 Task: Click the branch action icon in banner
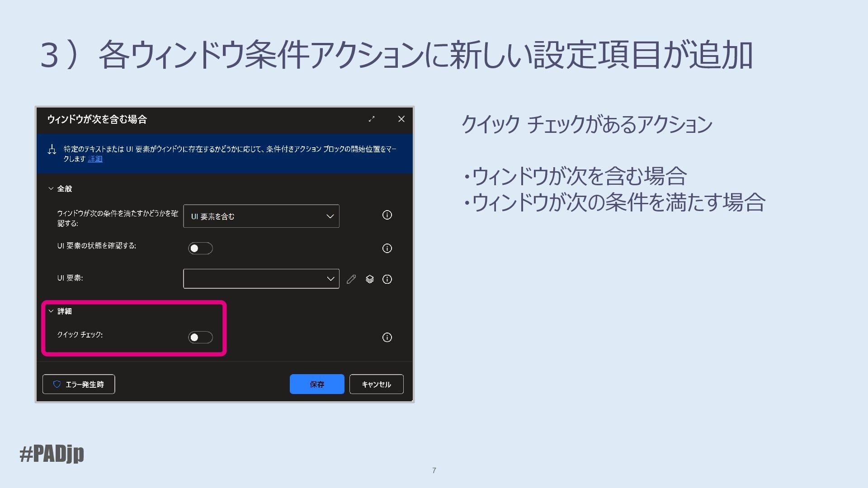coord(52,150)
